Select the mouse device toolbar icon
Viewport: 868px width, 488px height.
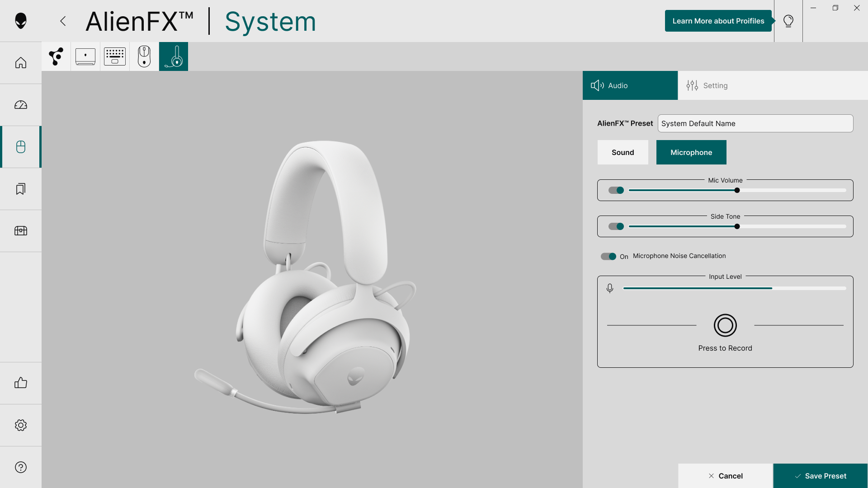(x=144, y=56)
